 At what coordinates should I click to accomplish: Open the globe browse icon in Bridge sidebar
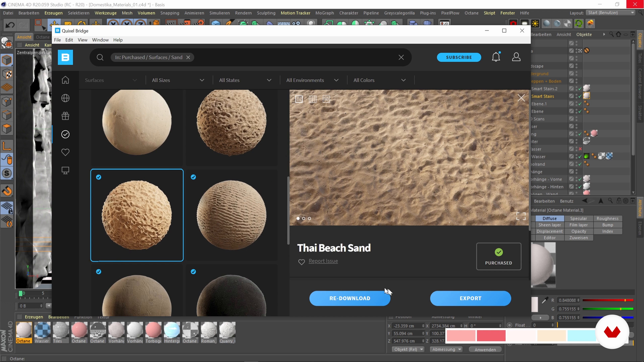pos(65,98)
